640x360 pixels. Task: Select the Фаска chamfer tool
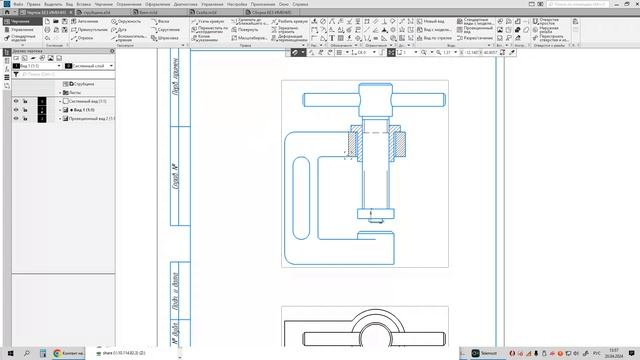pyautogui.click(x=160, y=21)
